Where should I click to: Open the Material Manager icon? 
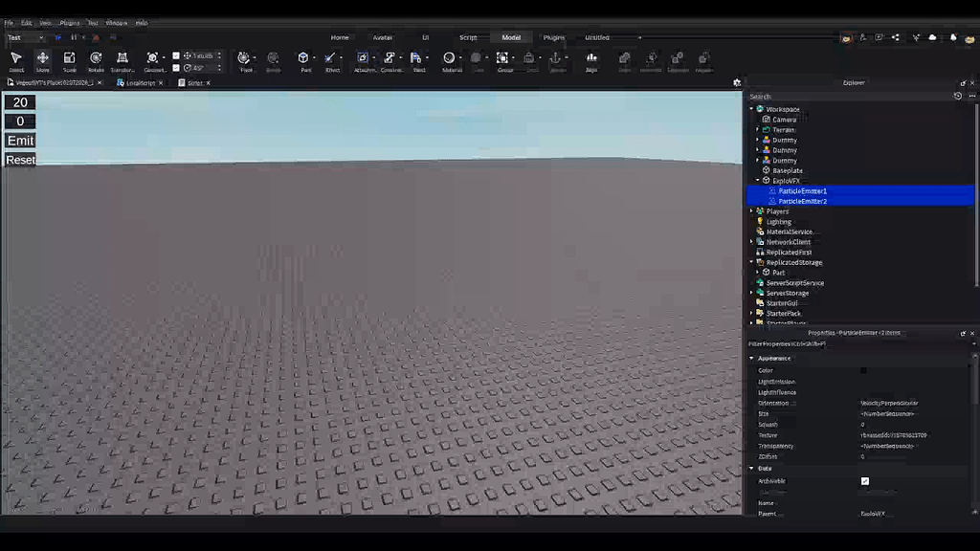tap(449, 58)
